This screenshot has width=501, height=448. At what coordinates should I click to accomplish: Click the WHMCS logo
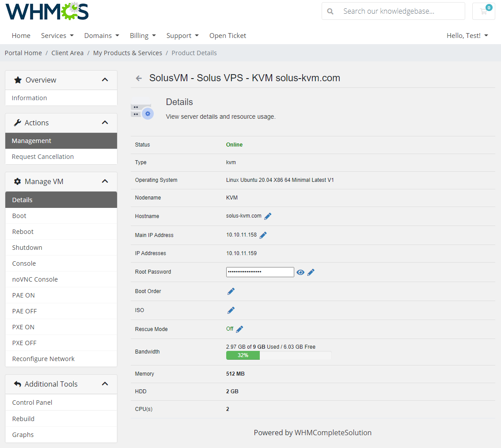click(x=46, y=11)
